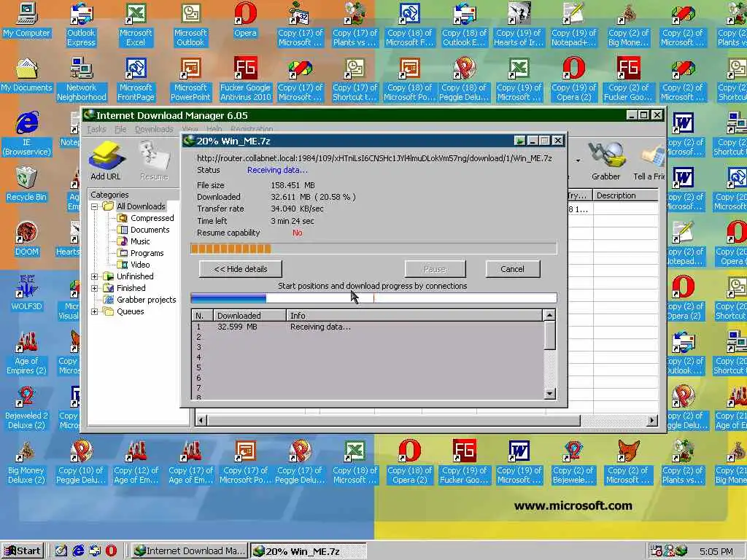Click main window scroll right arrow
The height and width of the screenshot is (560, 747).
651,421
